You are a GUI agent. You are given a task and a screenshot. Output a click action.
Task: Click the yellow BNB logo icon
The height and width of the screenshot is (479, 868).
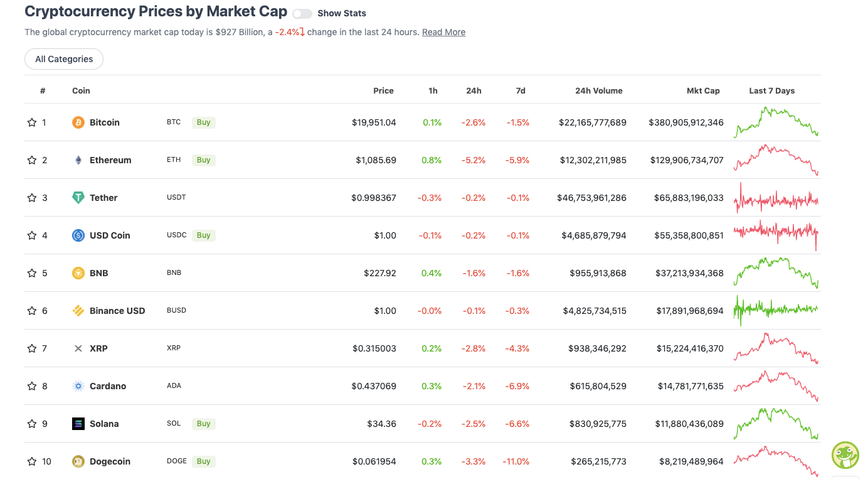(78, 273)
